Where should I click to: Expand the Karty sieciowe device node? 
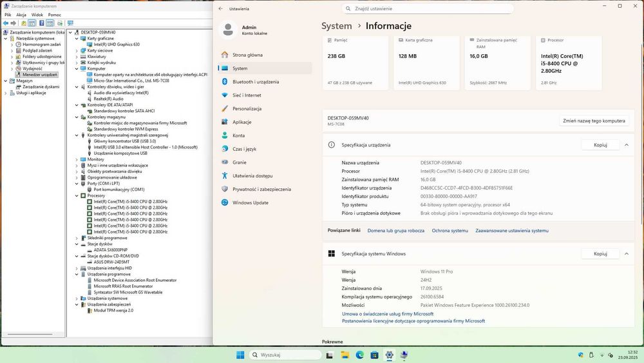[77, 50]
